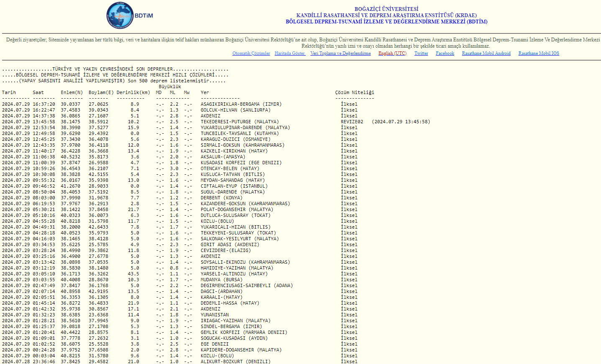Switch to English (UTC) version
The width and height of the screenshot is (601, 364).
[392, 53]
